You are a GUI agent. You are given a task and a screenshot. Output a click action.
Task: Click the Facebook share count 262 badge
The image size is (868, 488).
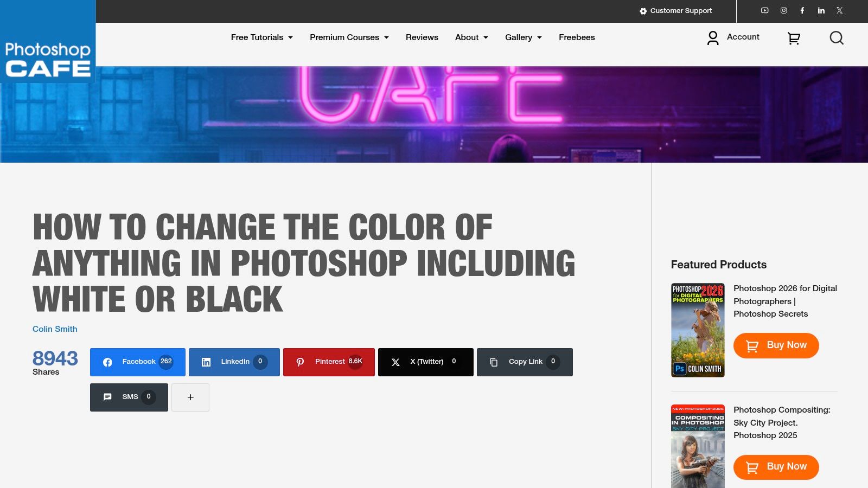(166, 362)
